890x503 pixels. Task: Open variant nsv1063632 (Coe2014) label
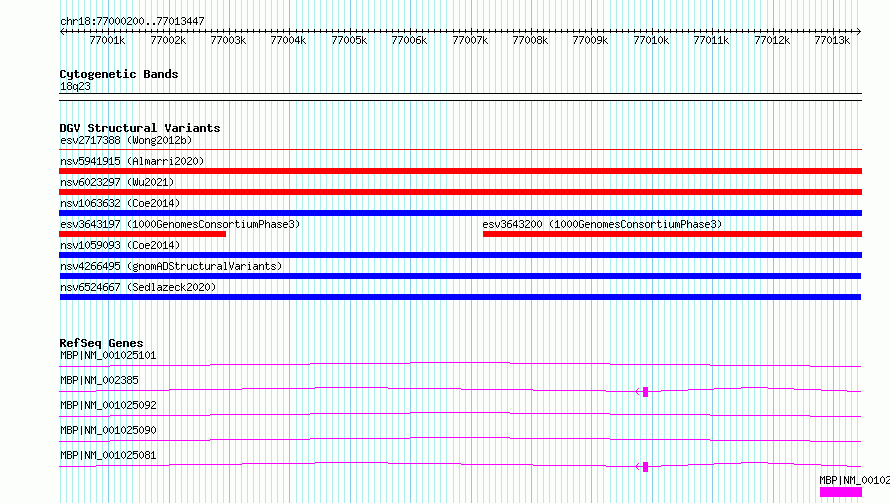(120, 203)
